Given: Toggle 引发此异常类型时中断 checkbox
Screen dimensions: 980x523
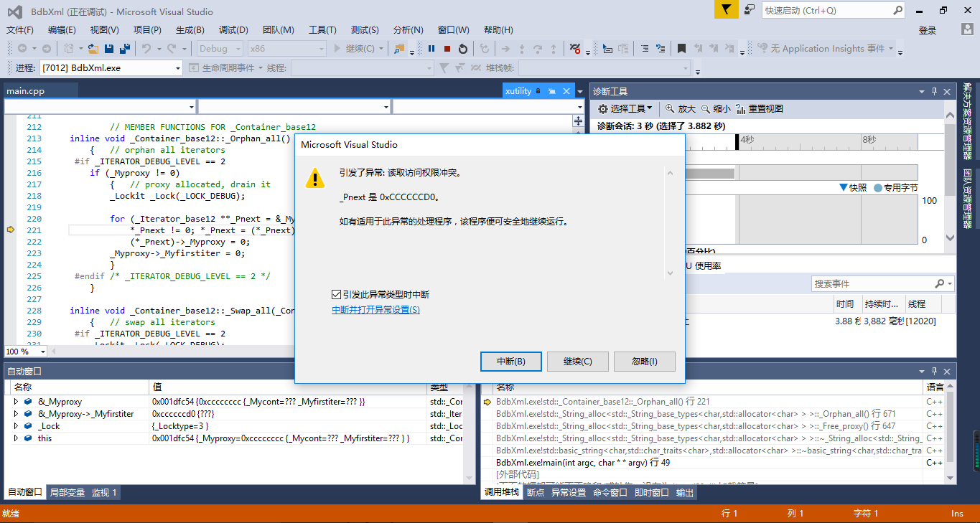Looking at the screenshot, I should click(x=336, y=295).
